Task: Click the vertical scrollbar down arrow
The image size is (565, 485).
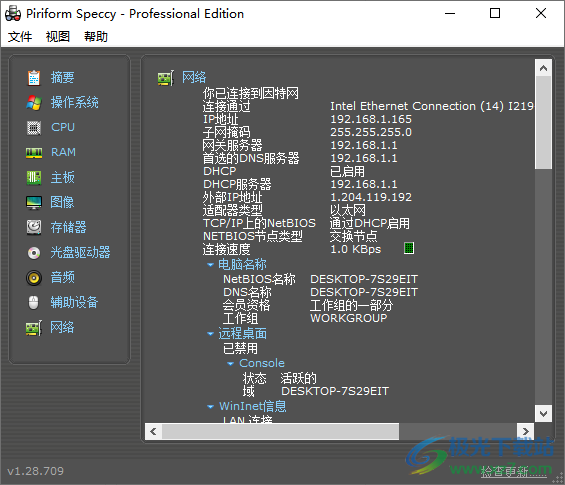Action: click(543, 413)
